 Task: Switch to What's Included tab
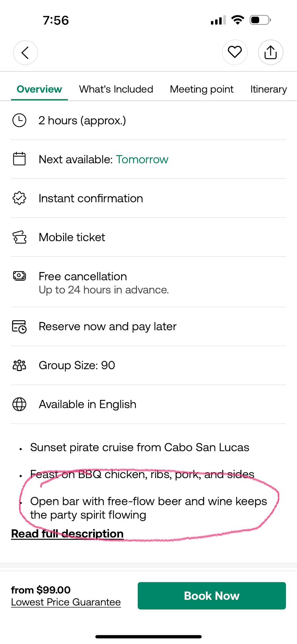116,89
